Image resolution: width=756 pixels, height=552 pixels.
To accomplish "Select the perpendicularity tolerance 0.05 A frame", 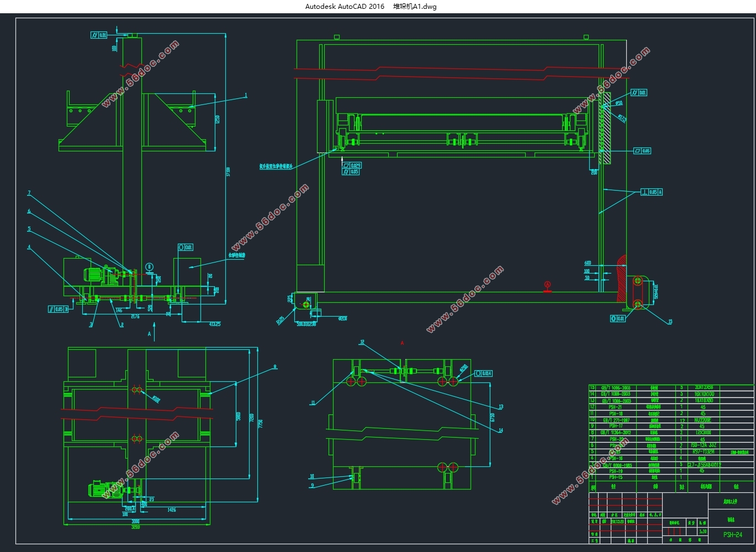I will click(652, 192).
